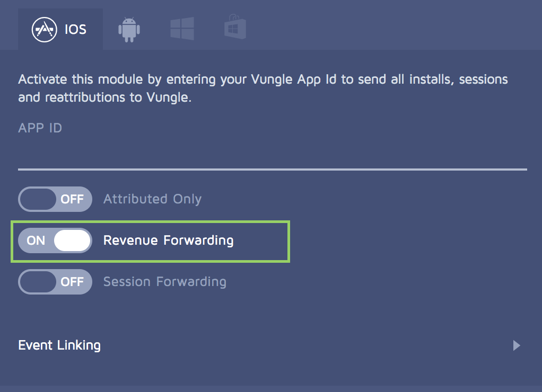Turn on Session Forwarding switch

(55, 282)
